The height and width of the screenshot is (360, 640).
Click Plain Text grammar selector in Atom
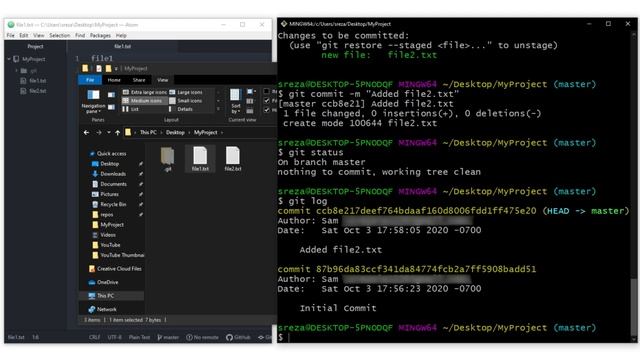pyautogui.click(x=140, y=337)
